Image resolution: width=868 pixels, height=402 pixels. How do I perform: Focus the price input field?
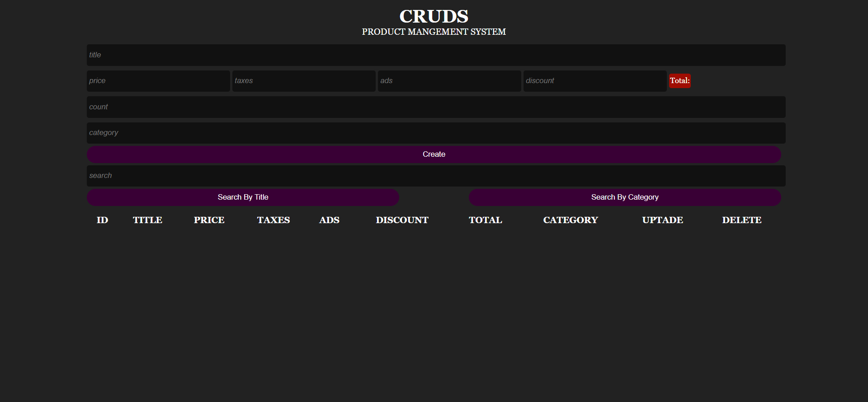[158, 81]
